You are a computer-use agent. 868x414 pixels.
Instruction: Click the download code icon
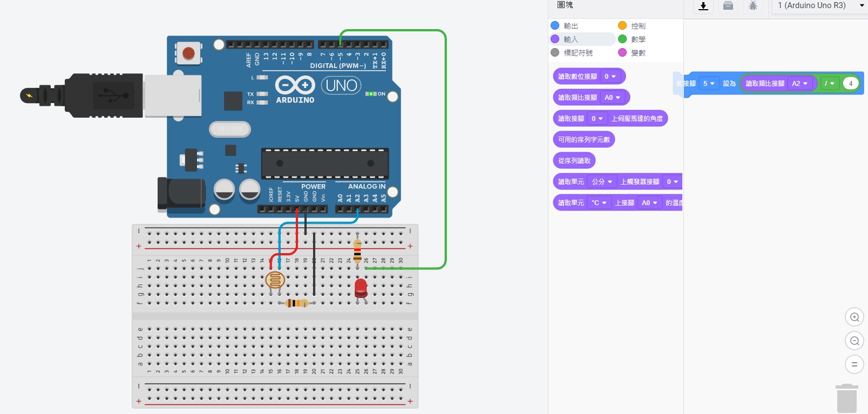703,6
